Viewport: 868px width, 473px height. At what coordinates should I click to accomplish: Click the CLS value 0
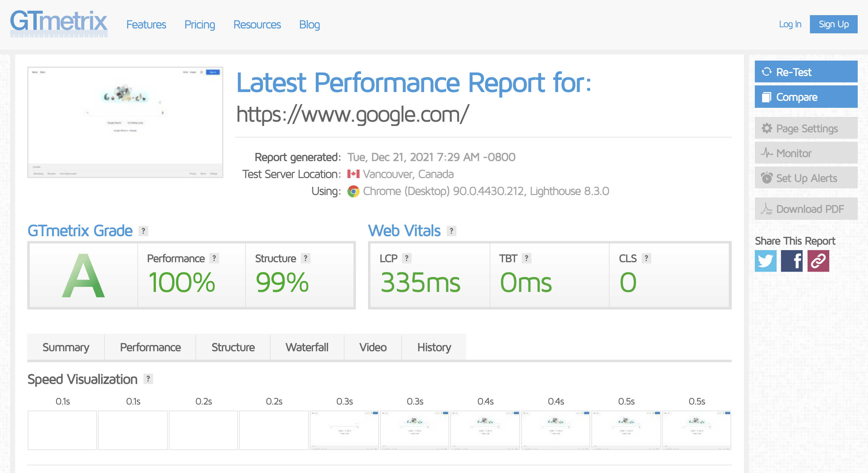tap(628, 282)
